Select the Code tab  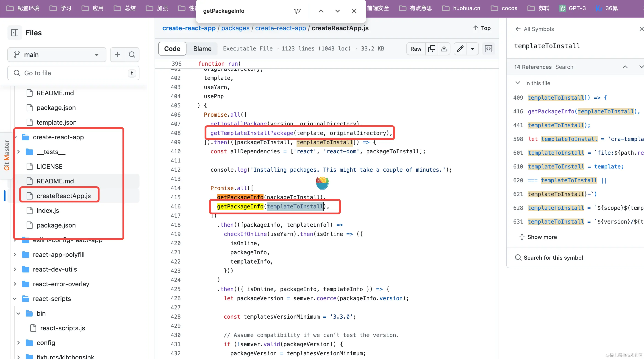[172, 48]
